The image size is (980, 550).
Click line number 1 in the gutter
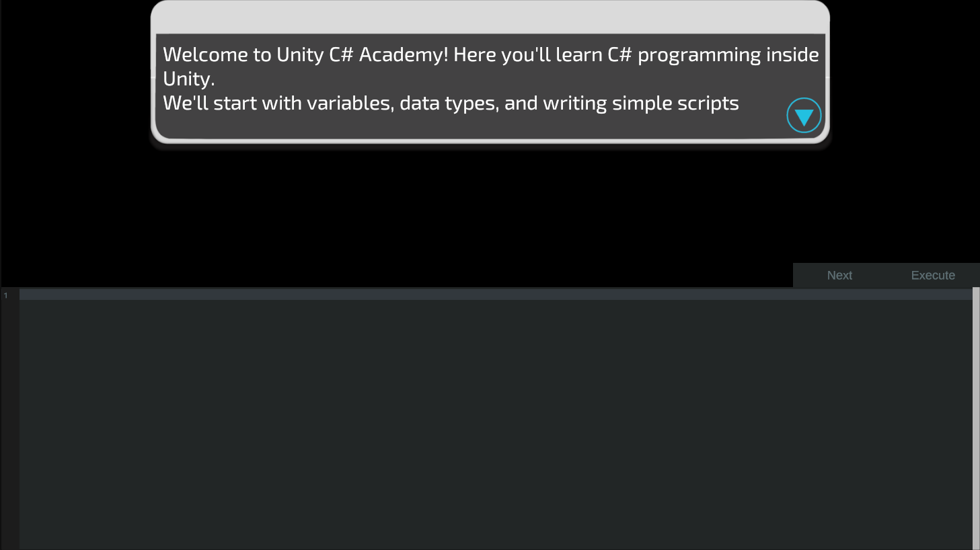pos(6,294)
